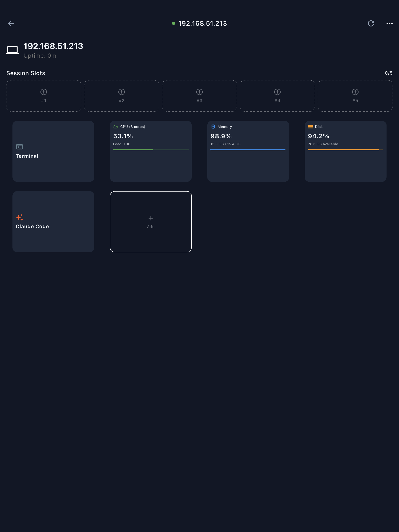Viewport: 399px width, 532px height.
Task: Refresh the server connection status
Action: 371,23
